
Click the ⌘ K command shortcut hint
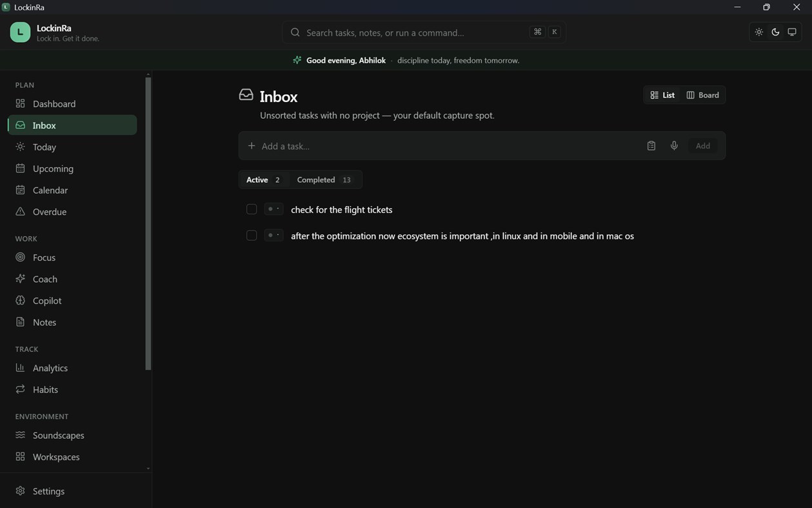coord(546,32)
